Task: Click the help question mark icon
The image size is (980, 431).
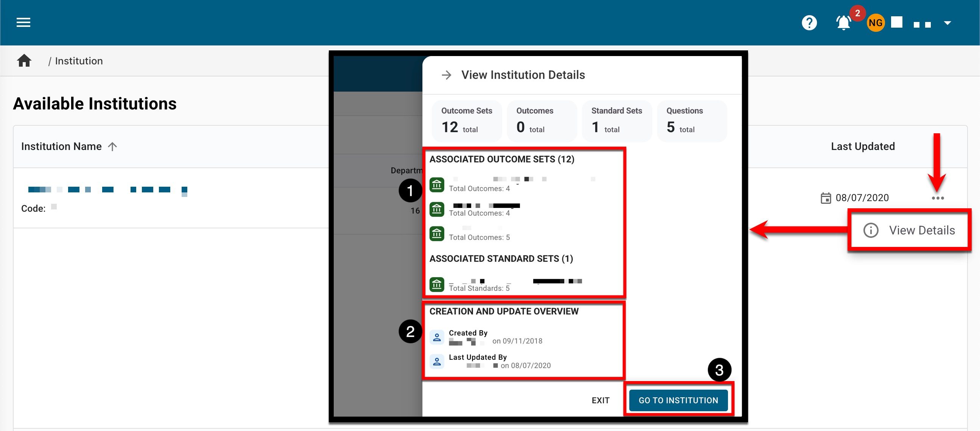Action: (809, 23)
